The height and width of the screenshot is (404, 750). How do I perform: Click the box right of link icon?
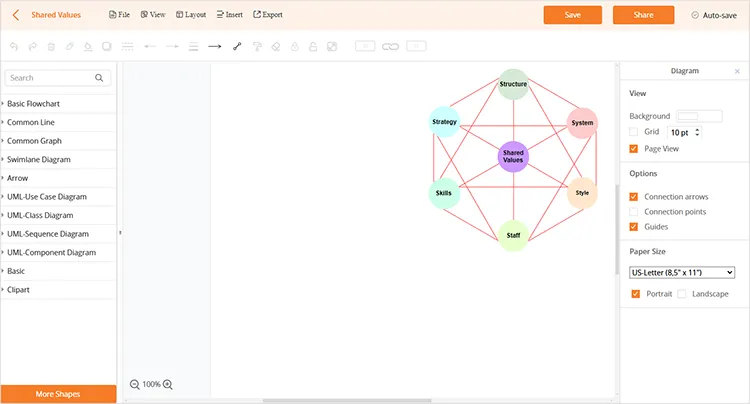416,46
